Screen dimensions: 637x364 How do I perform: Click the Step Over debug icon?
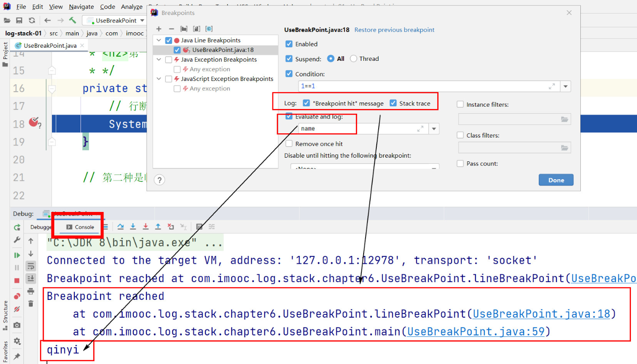pos(121,227)
